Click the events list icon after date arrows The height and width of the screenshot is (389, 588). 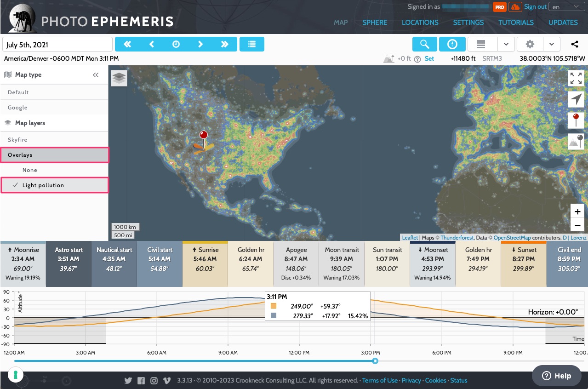click(251, 44)
